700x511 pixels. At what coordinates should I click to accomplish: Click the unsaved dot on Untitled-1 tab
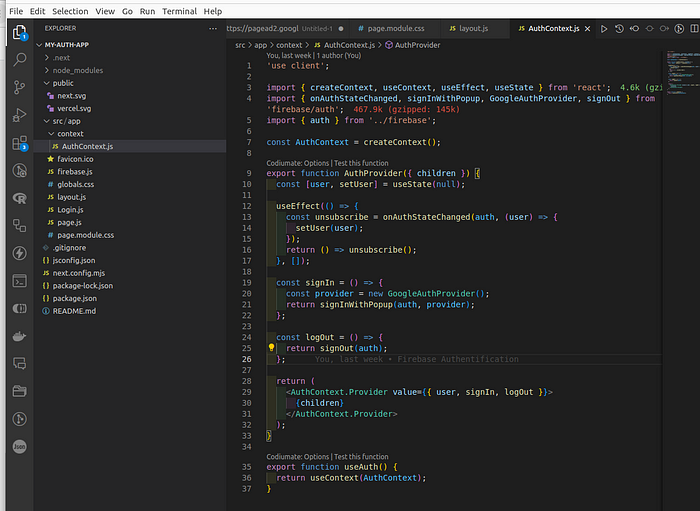pyautogui.click(x=341, y=29)
